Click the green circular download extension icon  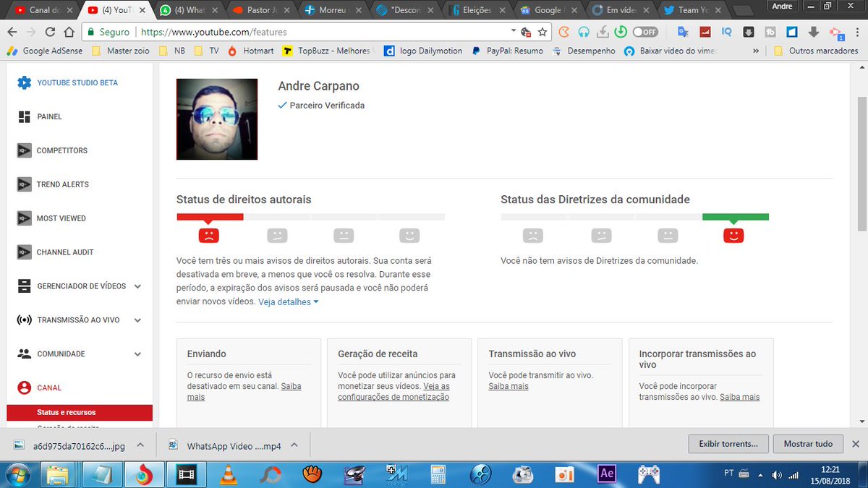click(x=621, y=32)
